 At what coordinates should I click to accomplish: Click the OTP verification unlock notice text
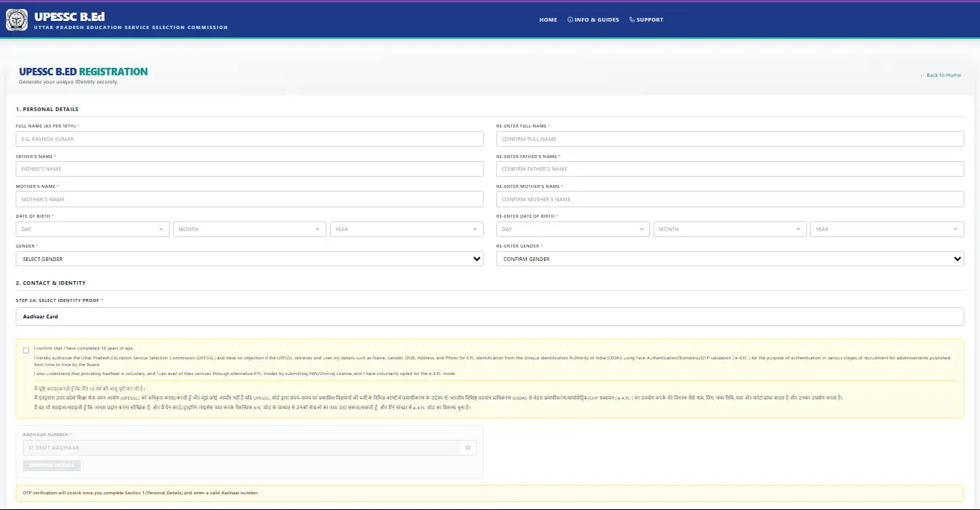tap(141, 493)
